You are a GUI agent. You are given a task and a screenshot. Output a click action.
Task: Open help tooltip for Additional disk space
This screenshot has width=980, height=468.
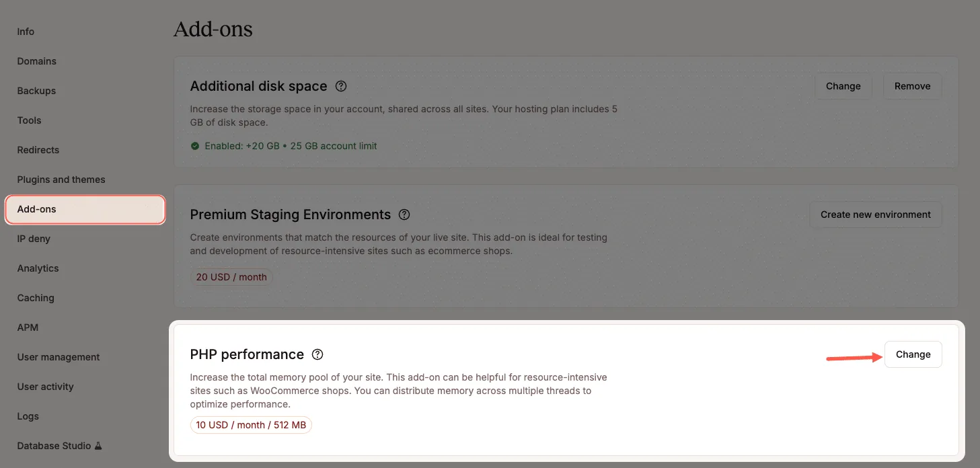point(340,86)
